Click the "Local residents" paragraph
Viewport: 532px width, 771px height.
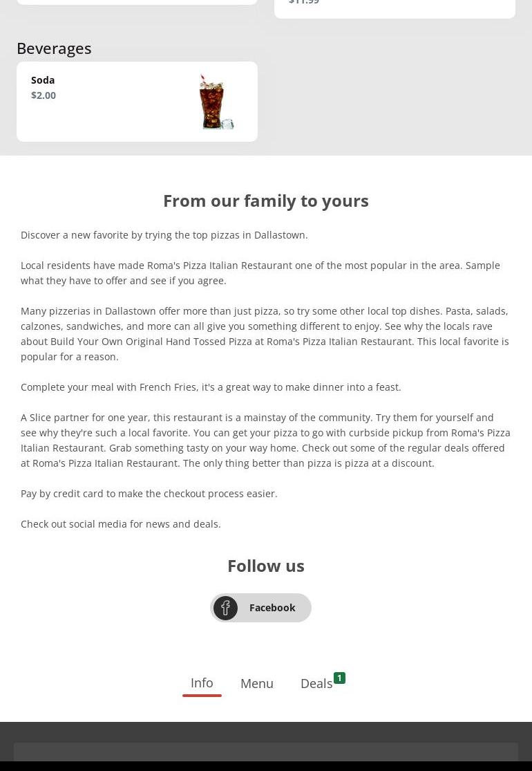[x=260, y=272]
